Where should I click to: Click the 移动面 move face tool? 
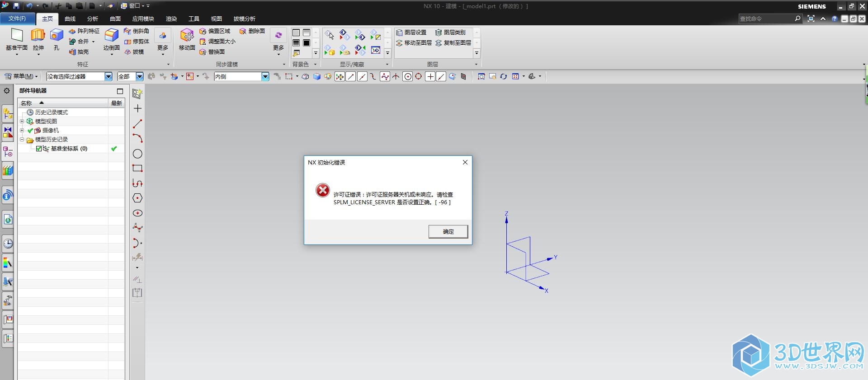click(187, 39)
